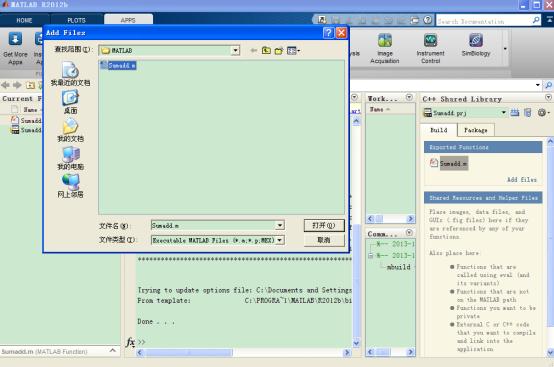Go back to previous folder in dialog
This screenshot has height=367, width=554.
[253, 51]
